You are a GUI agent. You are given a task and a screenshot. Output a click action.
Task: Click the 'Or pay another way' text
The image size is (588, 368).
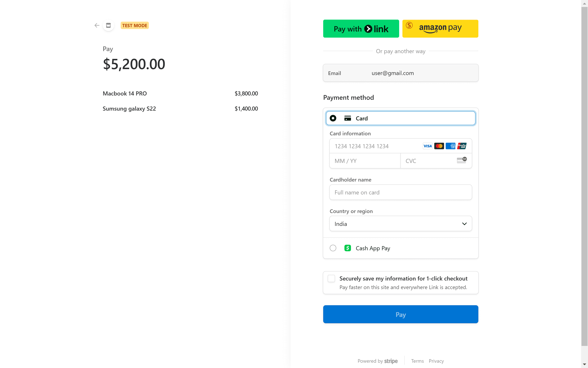(400, 51)
